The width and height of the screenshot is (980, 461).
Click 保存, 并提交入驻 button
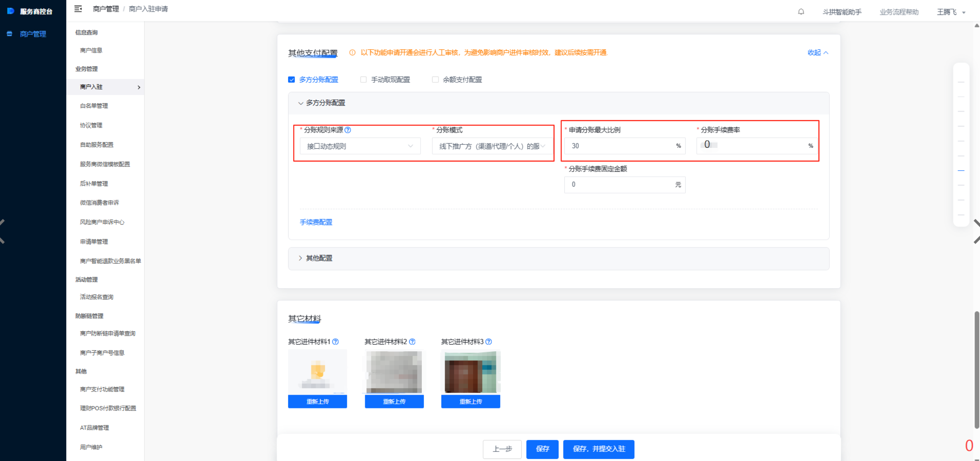599,449
